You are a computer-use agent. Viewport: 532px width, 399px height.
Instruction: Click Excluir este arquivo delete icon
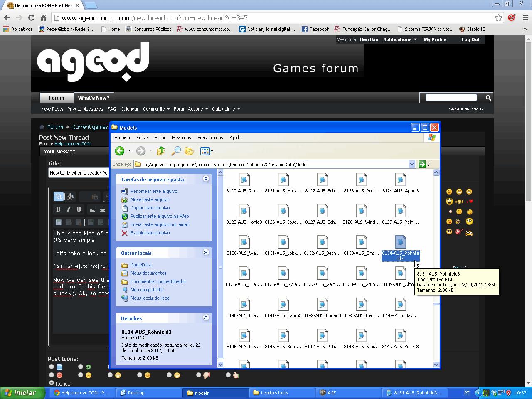[x=124, y=233]
